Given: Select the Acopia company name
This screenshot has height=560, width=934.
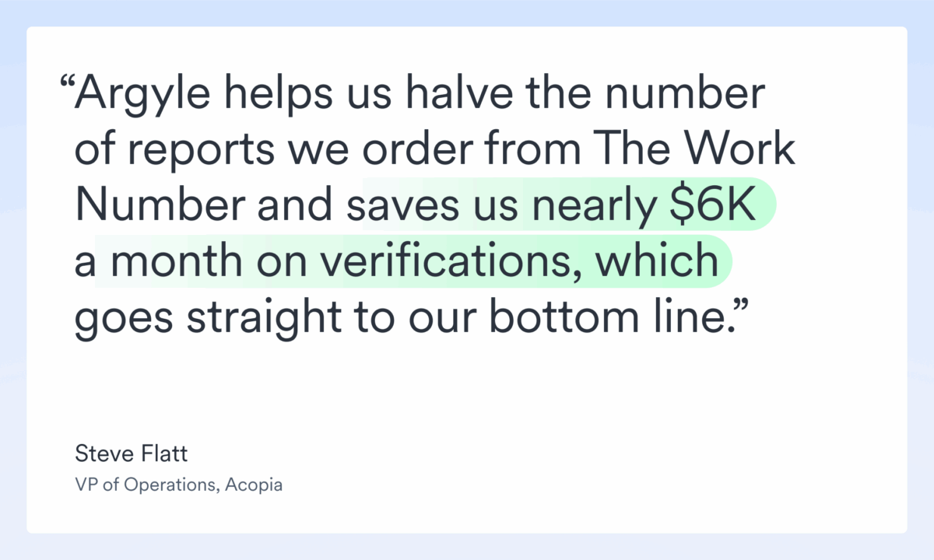Looking at the screenshot, I should coord(255,485).
